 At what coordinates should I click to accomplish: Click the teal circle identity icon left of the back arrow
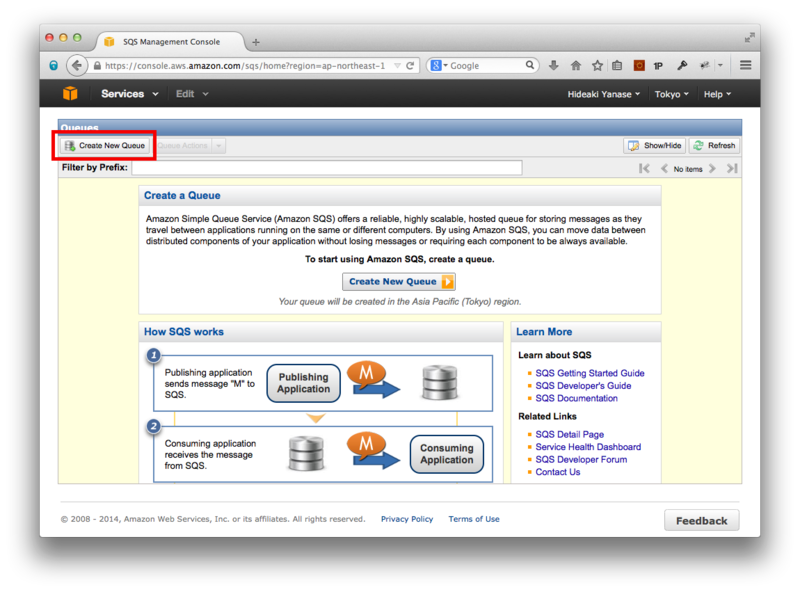(x=53, y=65)
